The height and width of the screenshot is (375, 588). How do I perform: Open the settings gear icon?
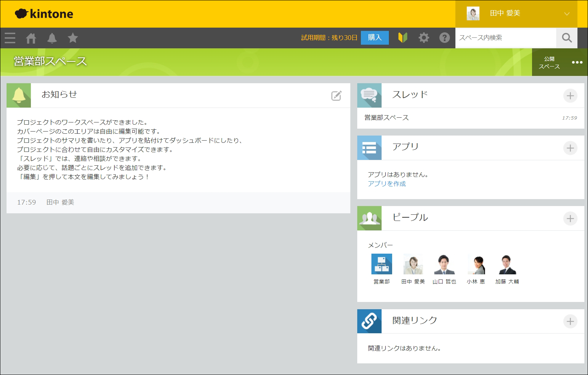point(424,38)
